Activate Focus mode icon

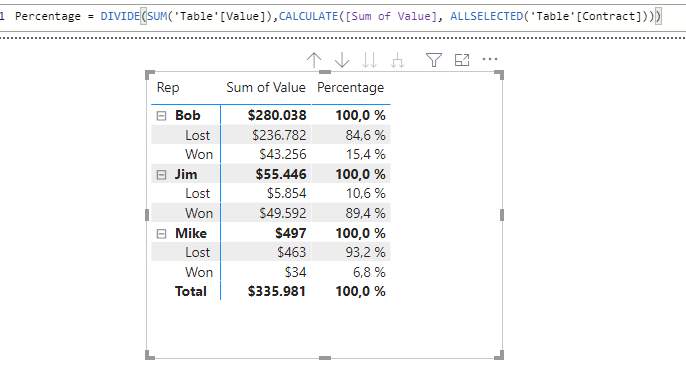coord(462,60)
